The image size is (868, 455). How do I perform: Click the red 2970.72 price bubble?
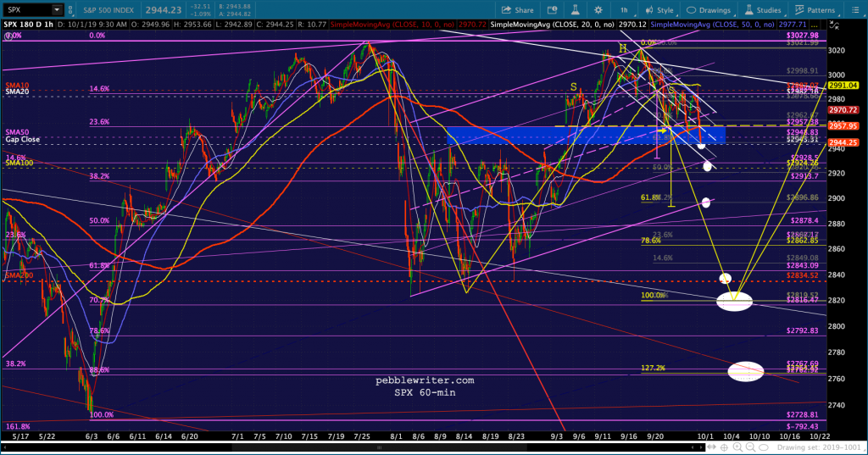point(843,110)
